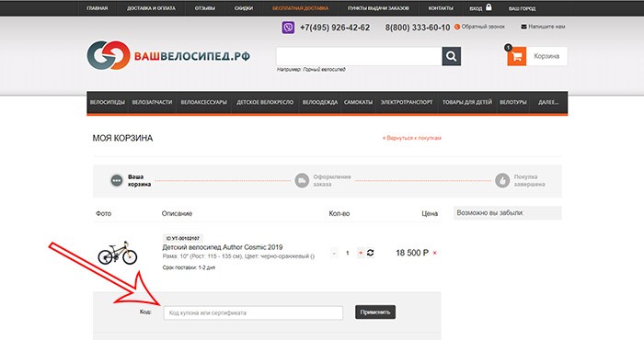Click the lock icon next to Вход
644x340 pixels.
click(489, 7)
